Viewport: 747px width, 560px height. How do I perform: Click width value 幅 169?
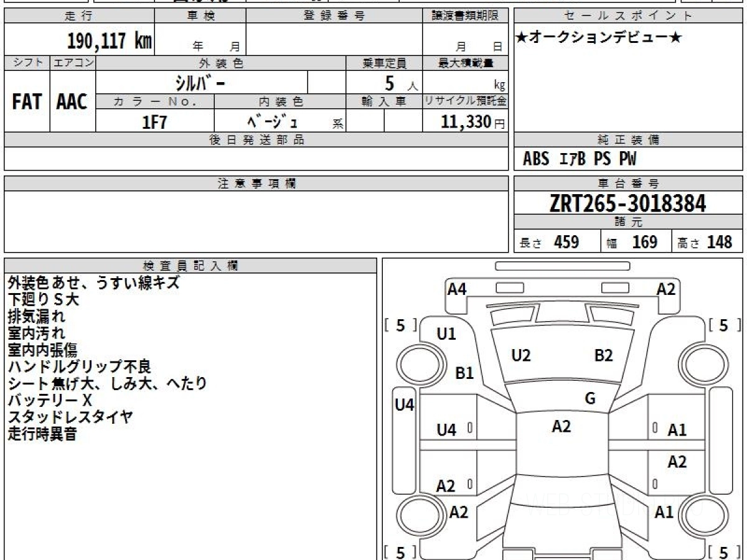coord(632,242)
